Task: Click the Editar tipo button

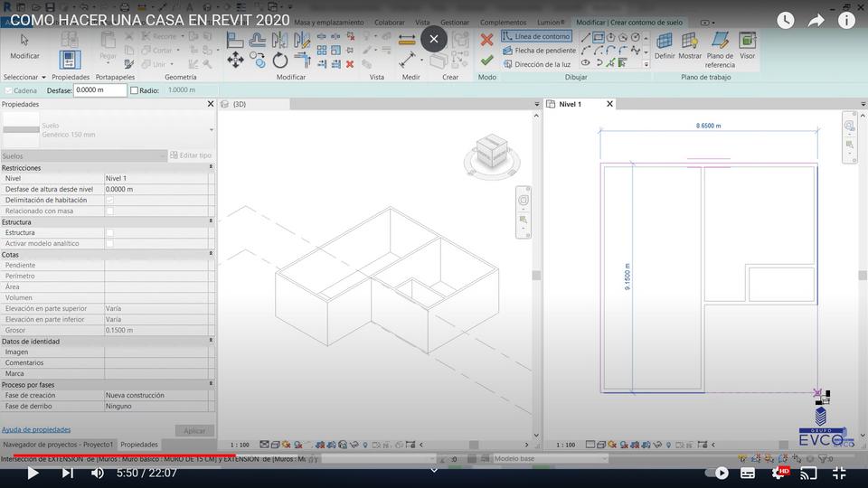Action: pyautogui.click(x=191, y=155)
